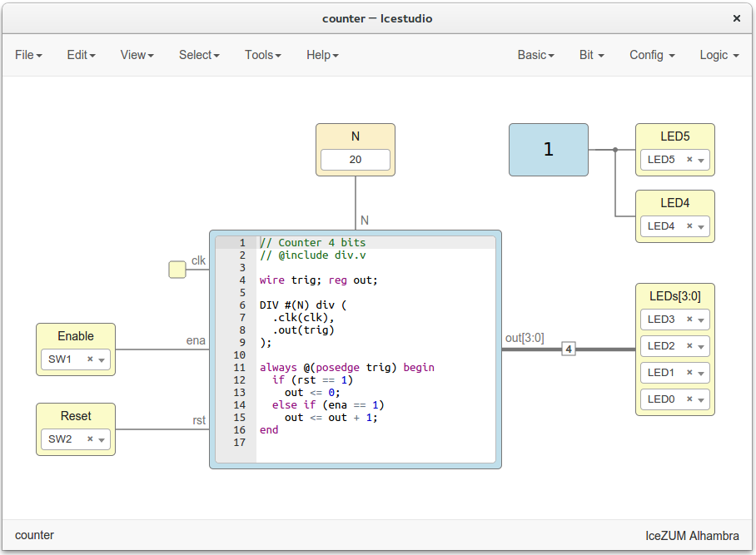
Task: Click the counter project name in status bar
Action: point(35,535)
